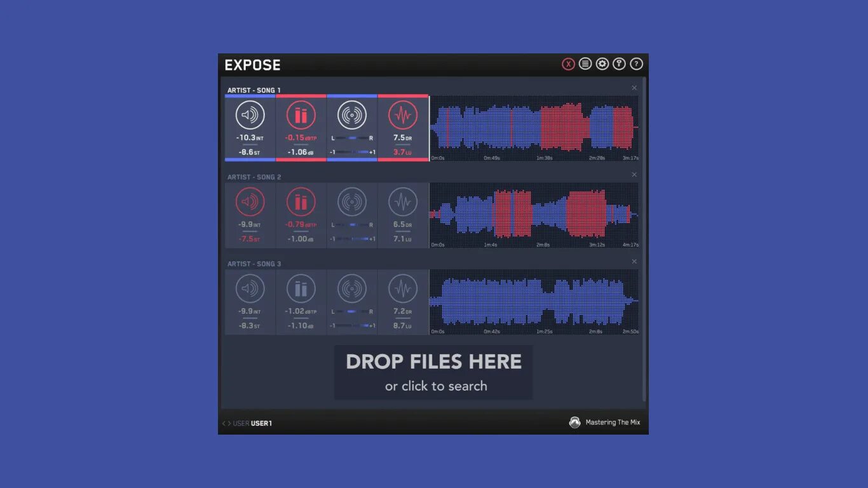Viewport: 868px width, 488px height.
Task: Select Song 2 red peak meter icon
Action: tap(301, 202)
